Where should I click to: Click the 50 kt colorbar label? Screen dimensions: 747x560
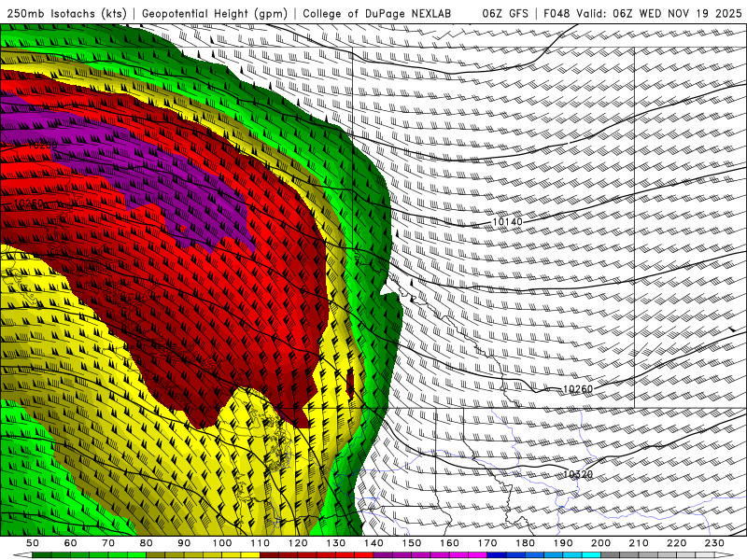tap(33, 543)
